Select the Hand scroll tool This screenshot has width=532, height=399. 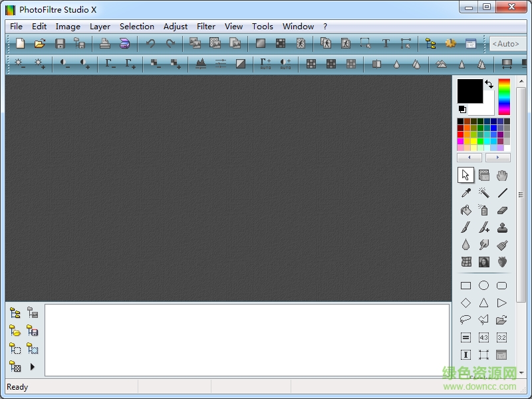click(x=501, y=175)
